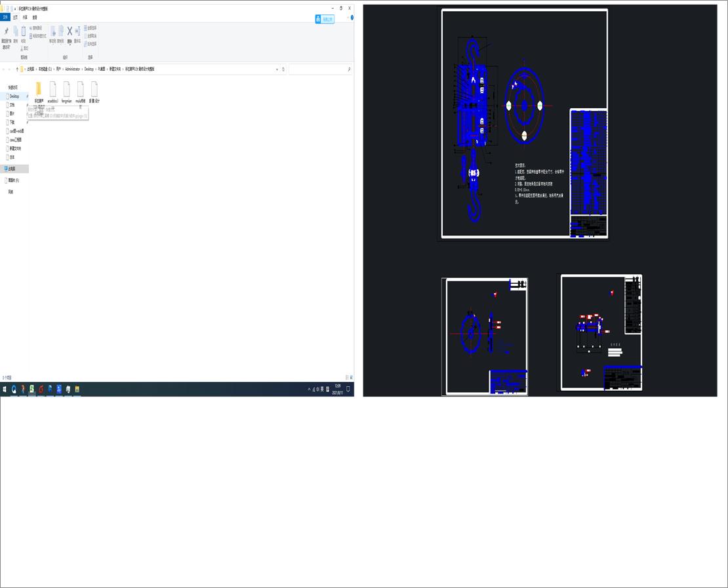The height and width of the screenshot is (588, 728).
Task: Click the Paste clipboard icon in the ribbon
Action: point(23,31)
